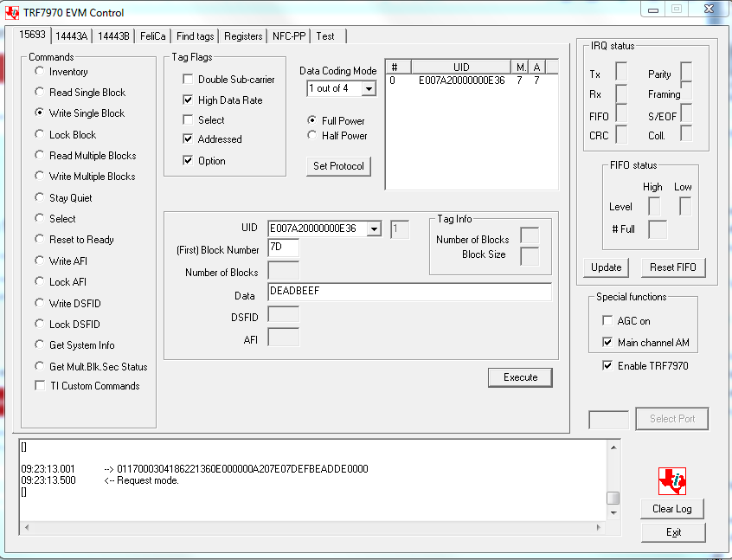The width and height of the screenshot is (732, 560).
Task: Select the Reset to Ready command
Action: (x=39, y=239)
